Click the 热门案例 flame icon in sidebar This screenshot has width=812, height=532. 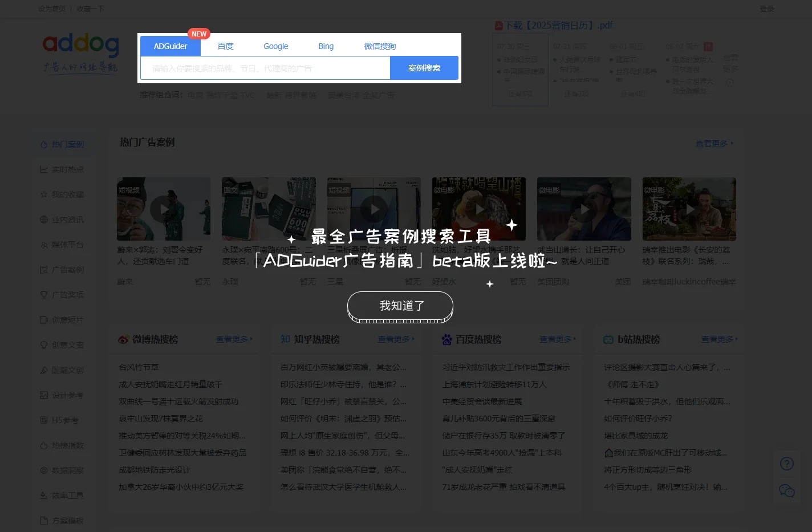tap(44, 144)
